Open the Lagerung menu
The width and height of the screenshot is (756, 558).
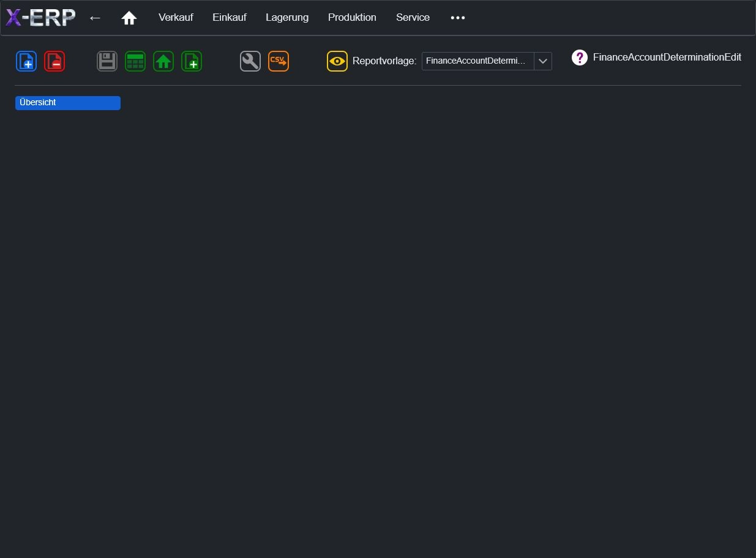pyautogui.click(x=287, y=17)
